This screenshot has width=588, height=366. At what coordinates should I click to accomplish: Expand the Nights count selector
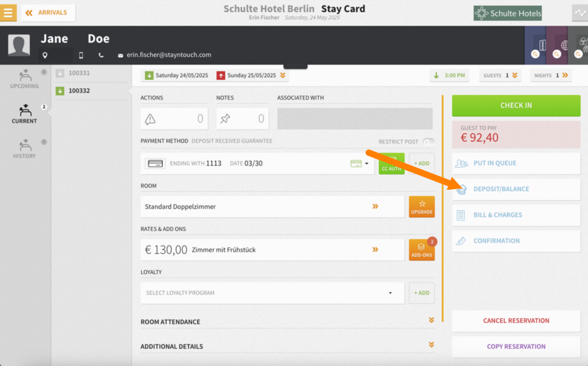pyautogui.click(x=551, y=75)
